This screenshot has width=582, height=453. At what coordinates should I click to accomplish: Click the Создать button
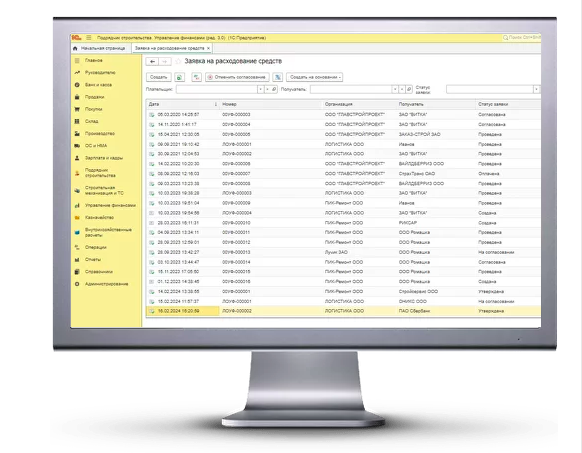(x=159, y=77)
